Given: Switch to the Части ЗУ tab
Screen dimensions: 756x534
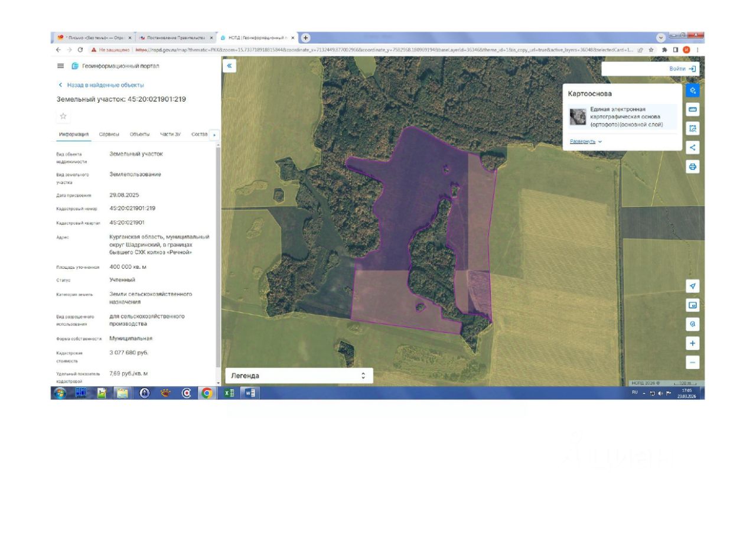Looking at the screenshot, I should (171, 134).
